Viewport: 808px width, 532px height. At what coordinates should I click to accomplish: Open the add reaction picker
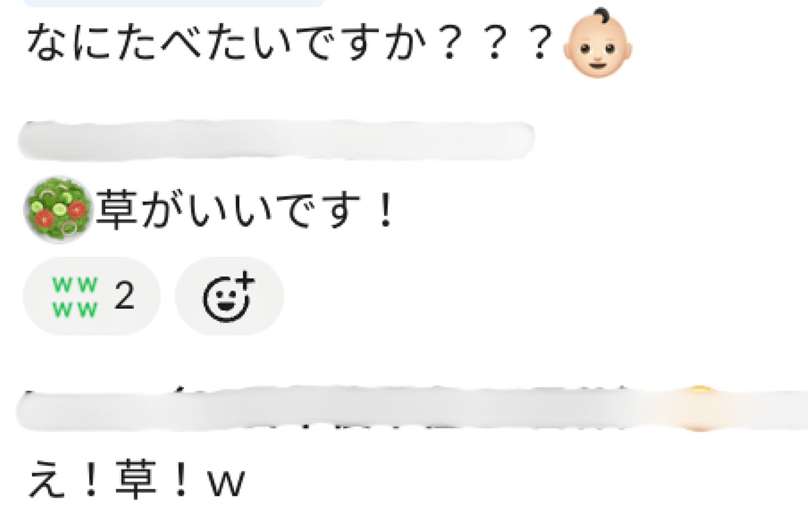pyautogui.click(x=229, y=297)
